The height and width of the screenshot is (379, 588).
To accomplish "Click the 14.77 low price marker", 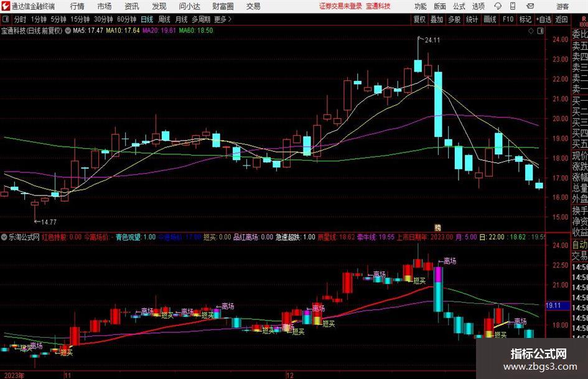I will click(49, 222).
